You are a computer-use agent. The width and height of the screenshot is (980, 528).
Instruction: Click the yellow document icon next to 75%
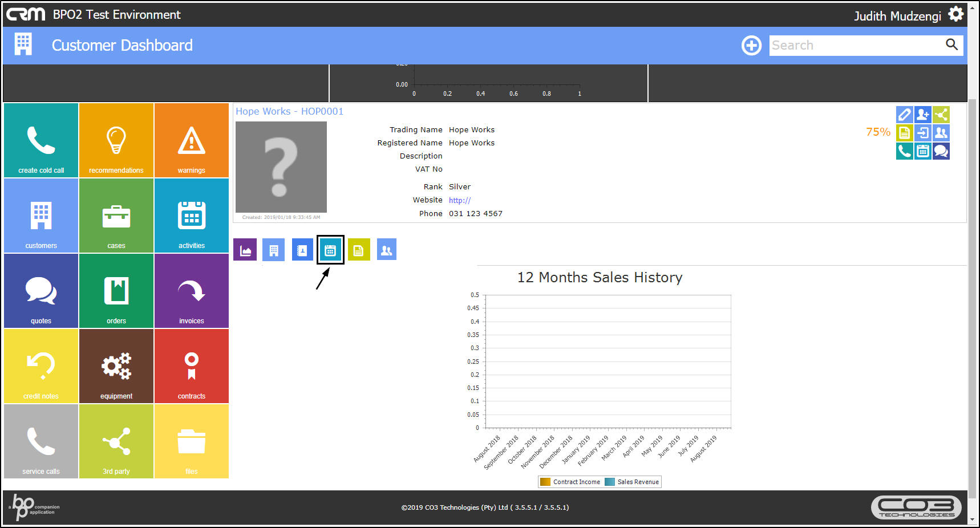(904, 133)
